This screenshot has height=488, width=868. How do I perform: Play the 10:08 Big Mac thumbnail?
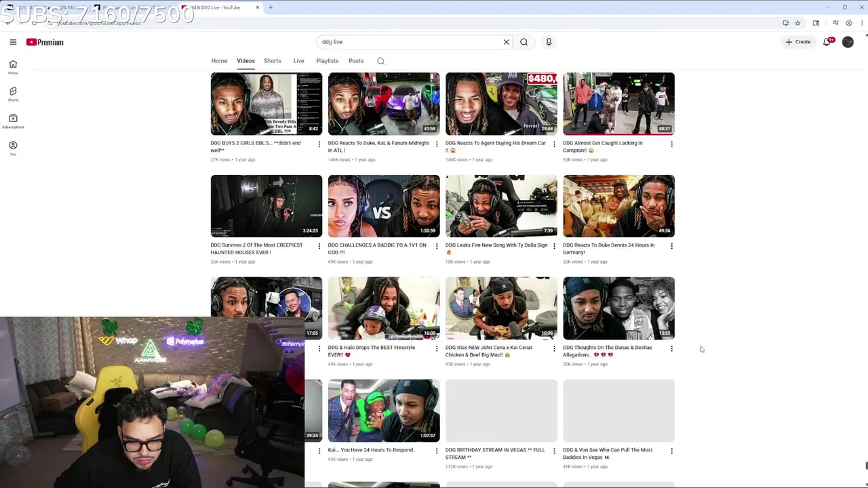[x=501, y=308]
